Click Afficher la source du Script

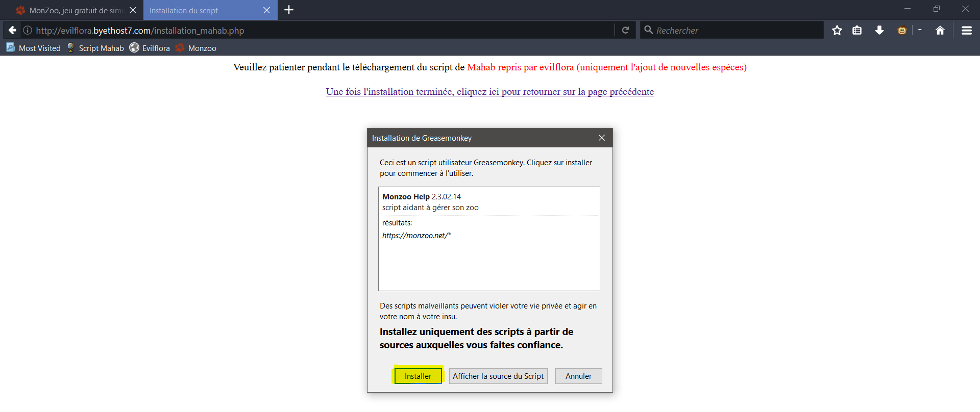click(498, 376)
